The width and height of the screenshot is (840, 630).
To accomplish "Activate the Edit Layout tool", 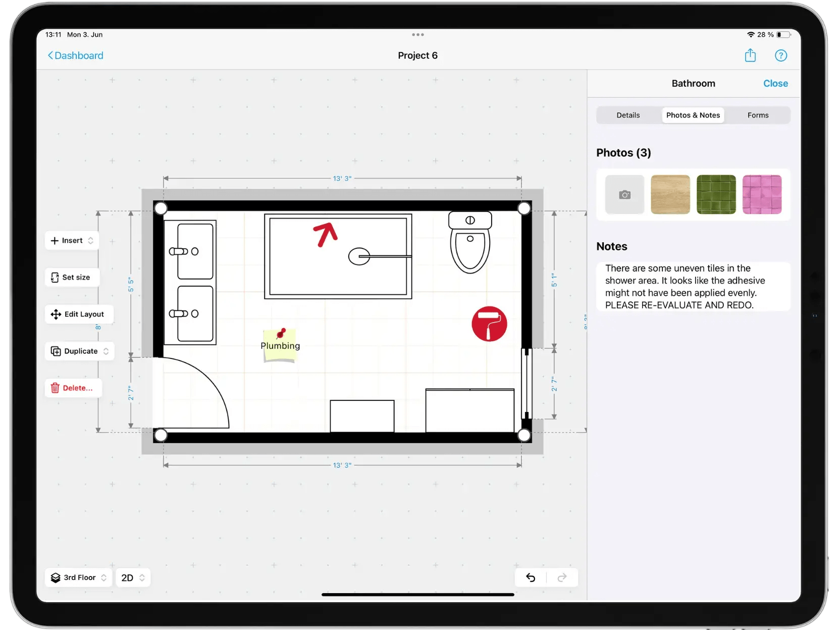I will pos(79,314).
